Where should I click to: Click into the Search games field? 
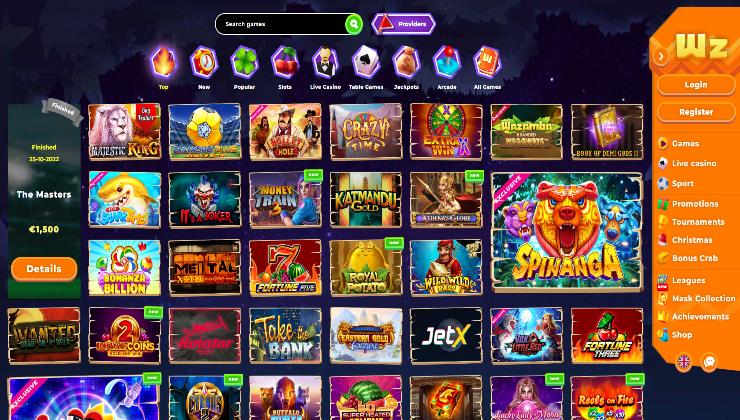[281, 24]
